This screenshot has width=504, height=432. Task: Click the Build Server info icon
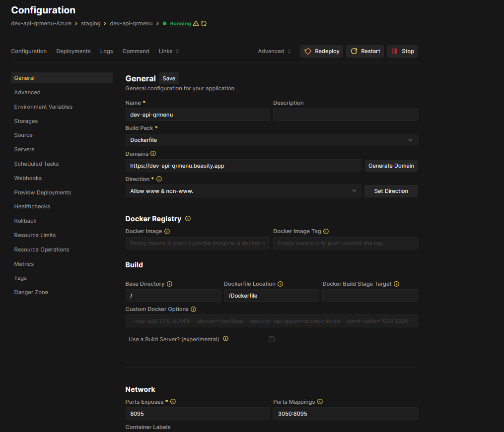click(x=225, y=339)
